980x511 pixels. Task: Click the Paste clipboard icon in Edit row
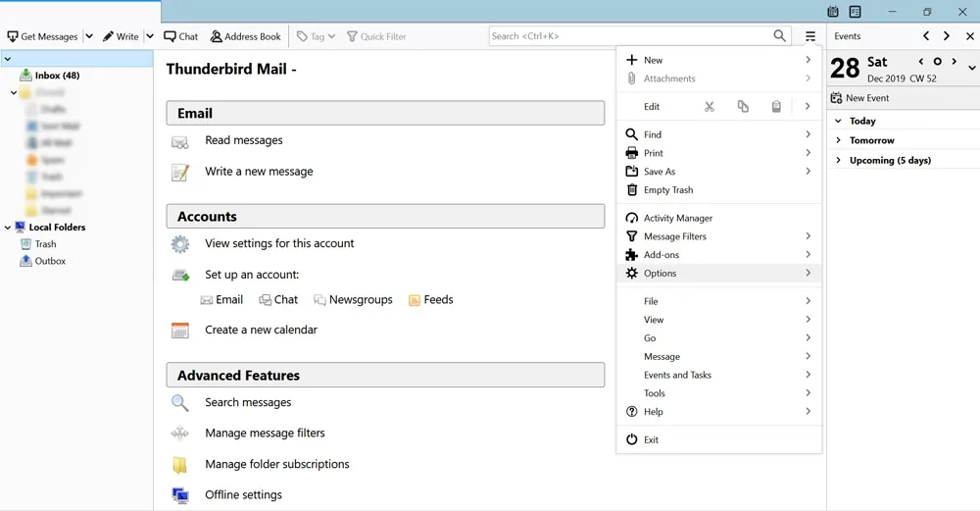coord(775,106)
